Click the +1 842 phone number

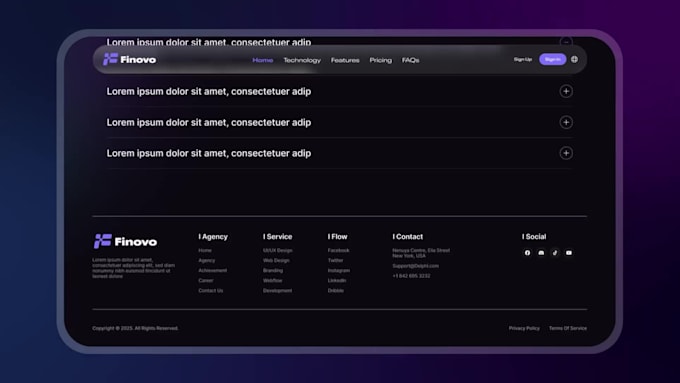point(412,276)
